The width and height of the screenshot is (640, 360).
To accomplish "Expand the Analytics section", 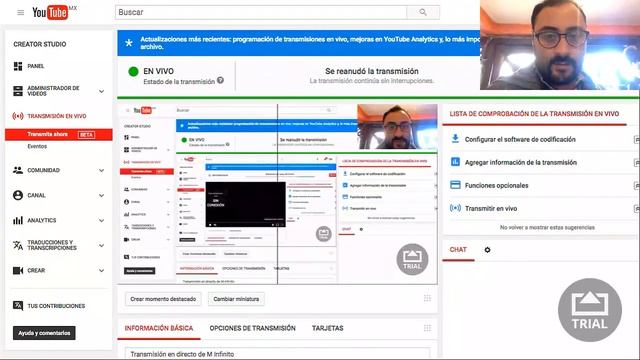I will tap(102, 221).
